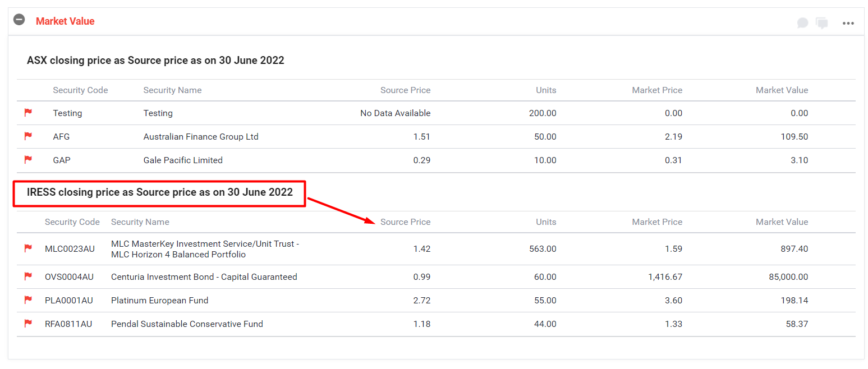The height and width of the screenshot is (369, 868).
Task: Select the GAP security code
Action: (62, 160)
